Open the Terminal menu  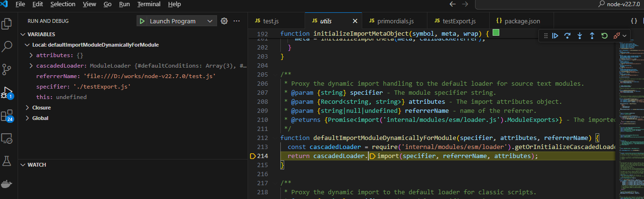point(149,4)
